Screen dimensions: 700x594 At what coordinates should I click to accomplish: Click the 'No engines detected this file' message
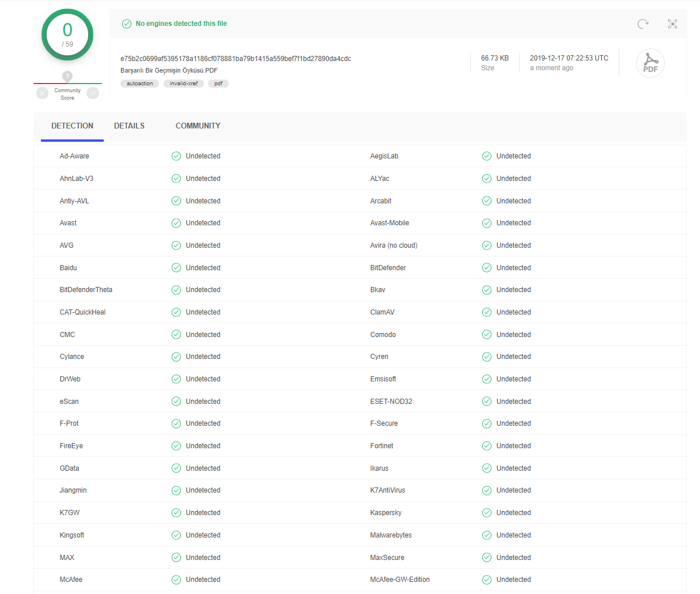click(181, 24)
